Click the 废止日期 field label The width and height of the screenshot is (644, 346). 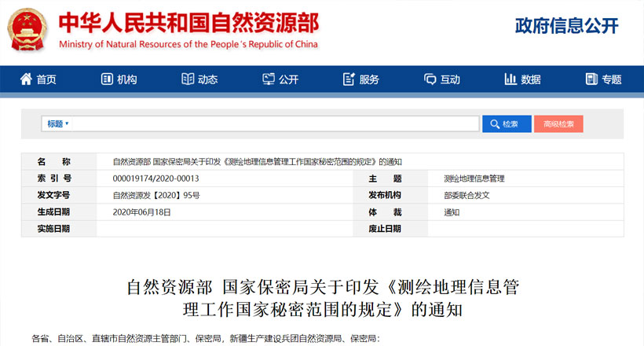pyautogui.click(x=384, y=229)
